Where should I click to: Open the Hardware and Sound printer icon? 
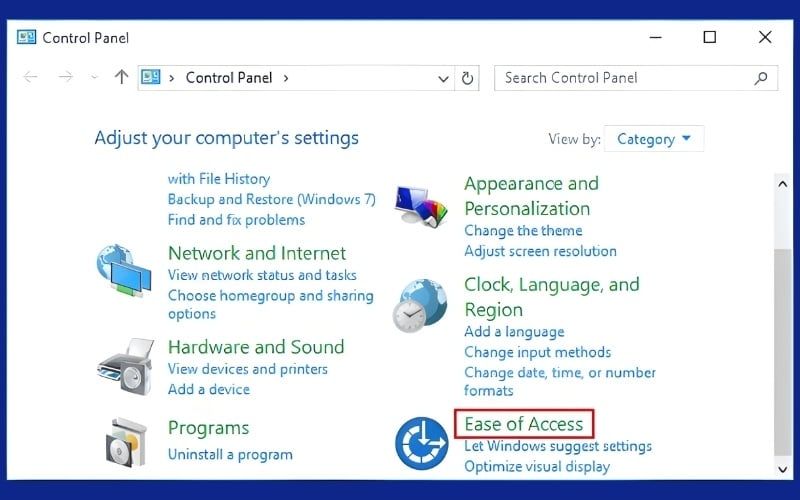coord(125,365)
